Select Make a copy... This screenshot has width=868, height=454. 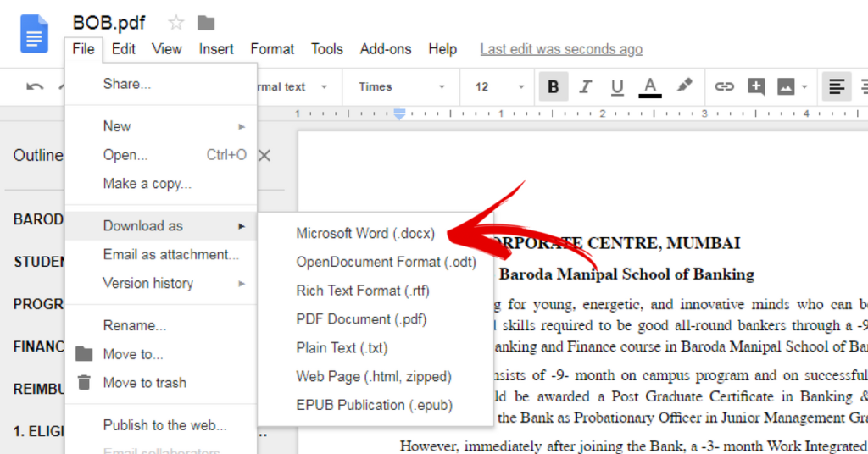pos(160,184)
